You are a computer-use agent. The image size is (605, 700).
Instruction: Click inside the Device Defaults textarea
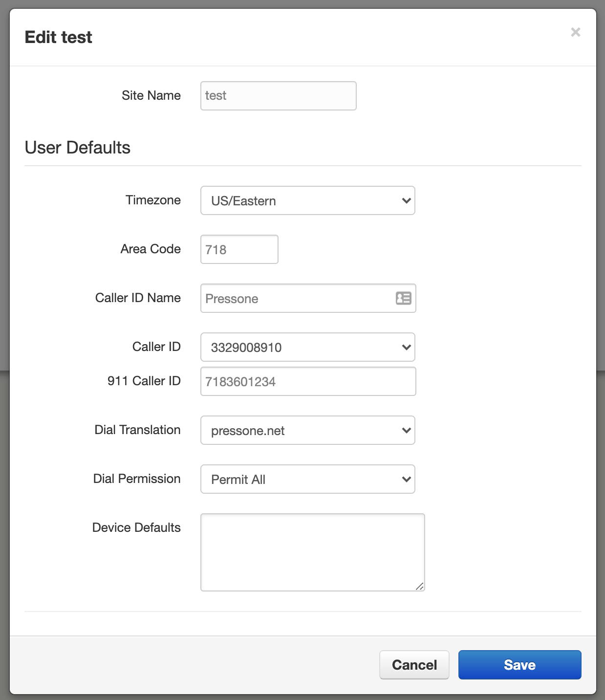pos(312,552)
